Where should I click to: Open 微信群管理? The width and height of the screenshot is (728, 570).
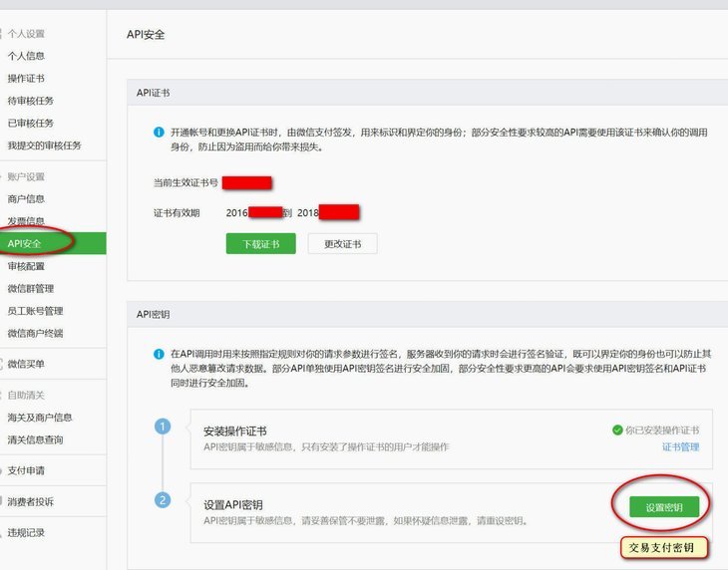(x=31, y=288)
